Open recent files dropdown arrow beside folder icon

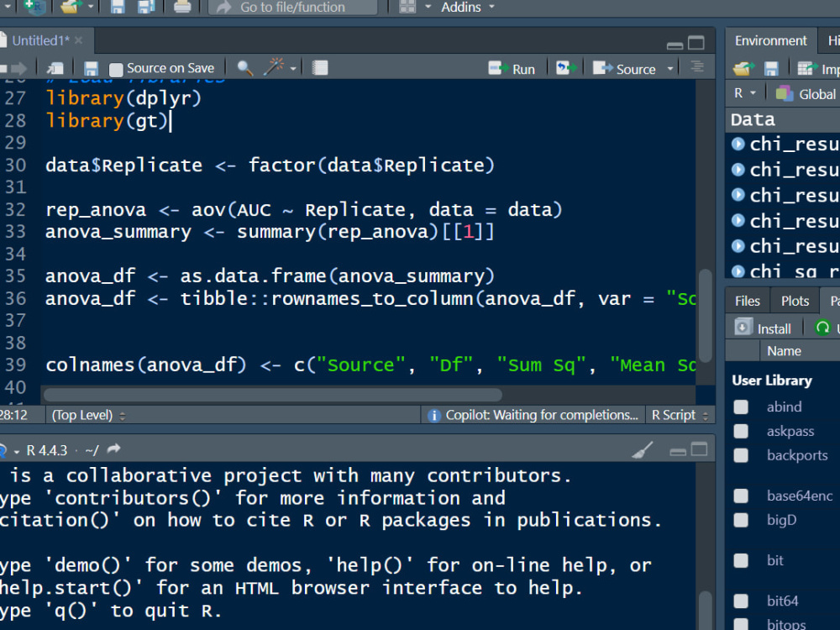[x=91, y=7]
